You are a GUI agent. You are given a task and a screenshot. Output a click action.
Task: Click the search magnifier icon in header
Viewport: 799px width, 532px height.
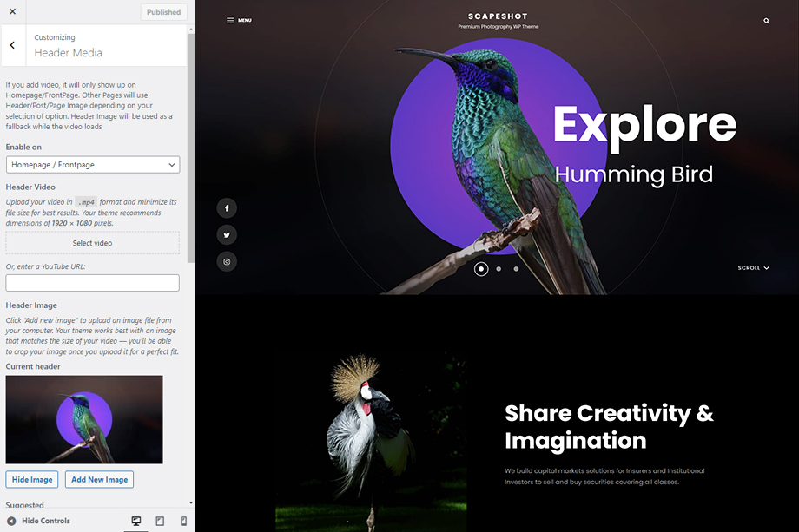(766, 20)
